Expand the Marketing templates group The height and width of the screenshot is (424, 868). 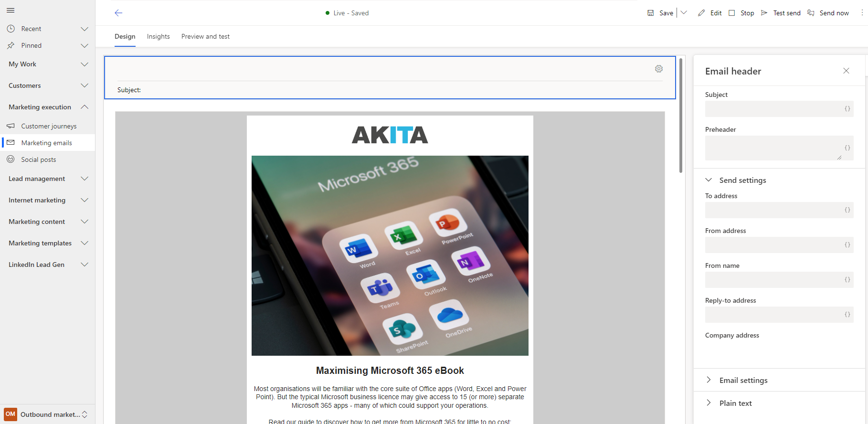pos(85,243)
